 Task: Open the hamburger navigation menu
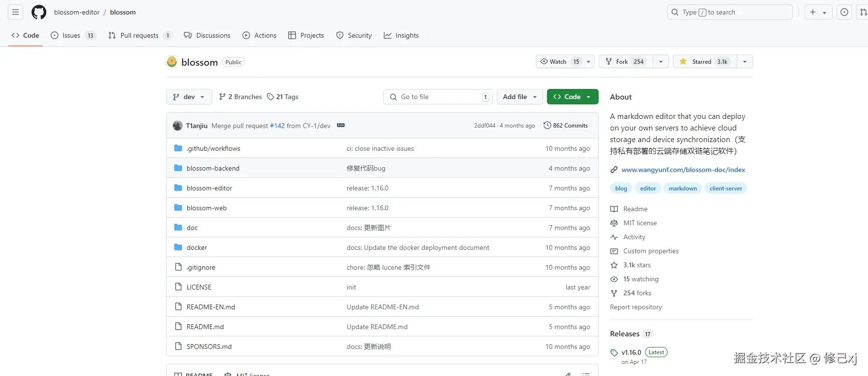click(15, 12)
